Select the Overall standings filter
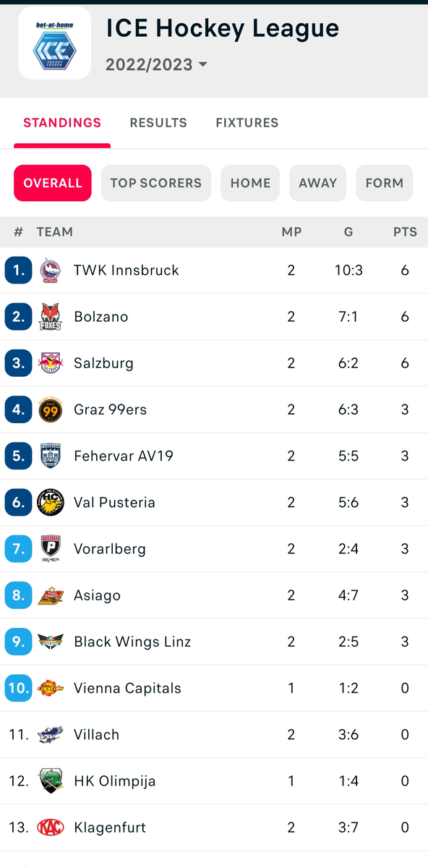The image size is (428, 868). [53, 183]
